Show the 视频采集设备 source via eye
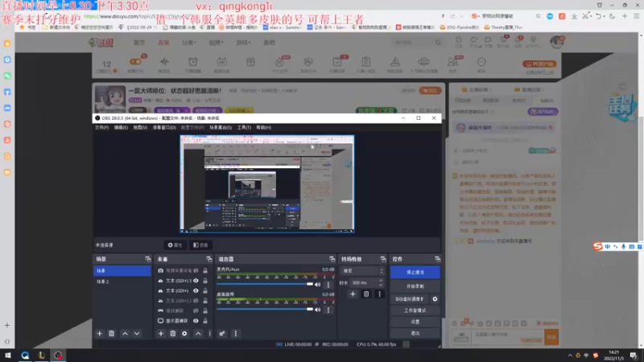This screenshot has width=644, height=362. pyautogui.click(x=196, y=271)
